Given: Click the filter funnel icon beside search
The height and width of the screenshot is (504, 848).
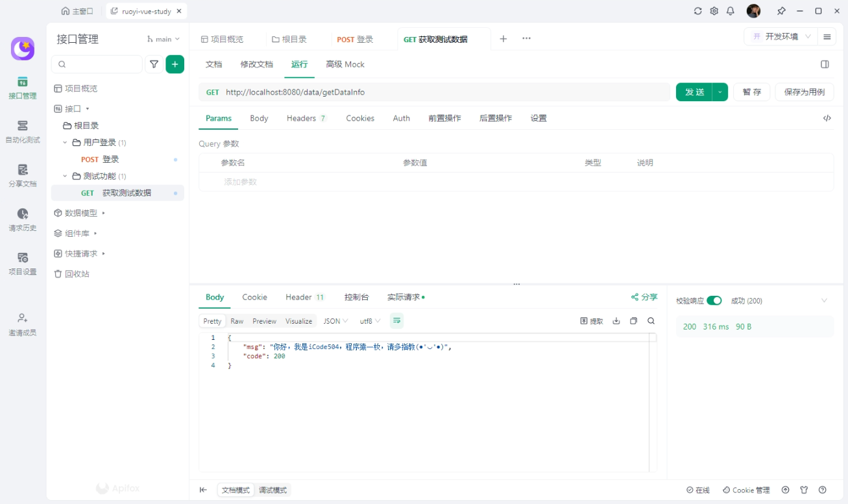Looking at the screenshot, I should pyautogui.click(x=154, y=64).
